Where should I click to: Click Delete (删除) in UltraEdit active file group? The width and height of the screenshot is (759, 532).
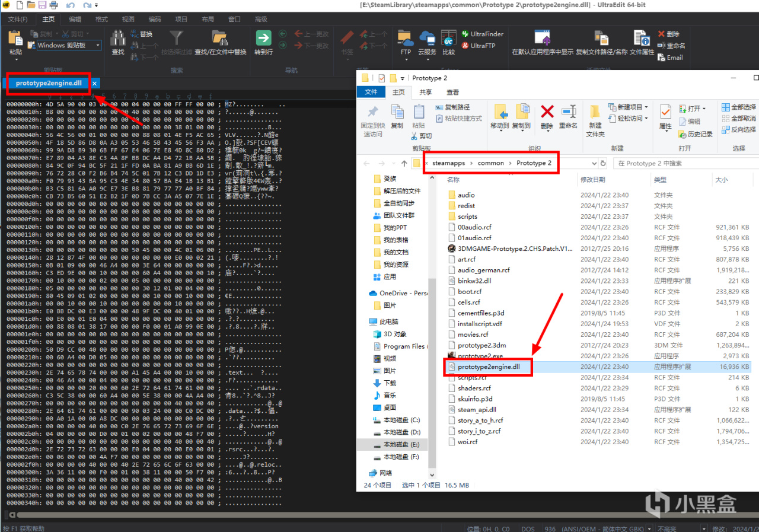point(668,34)
